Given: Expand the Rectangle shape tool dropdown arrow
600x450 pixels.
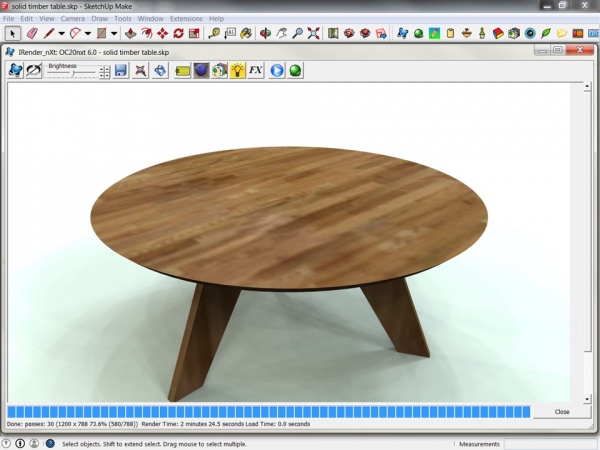Looking at the screenshot, I should pos(114,33).
